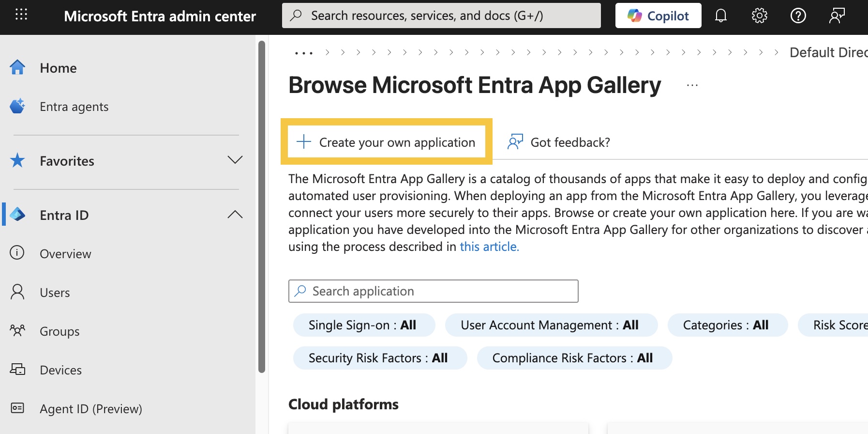The width and height of the screenshot is (868, 434).
Task: Click the help question mark icon
Action: (x=798, y=16)
